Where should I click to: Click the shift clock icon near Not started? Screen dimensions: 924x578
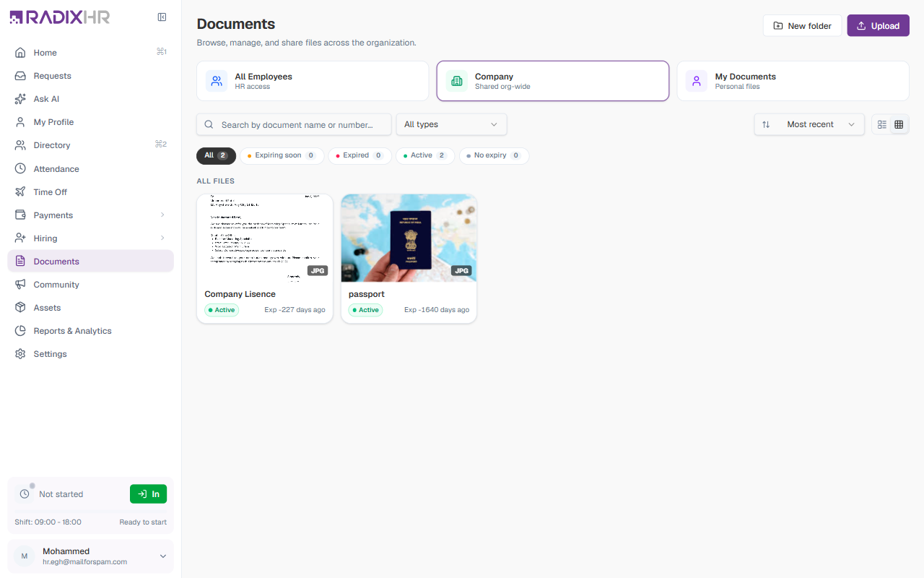pyautogui.click(x=25, y=494)
